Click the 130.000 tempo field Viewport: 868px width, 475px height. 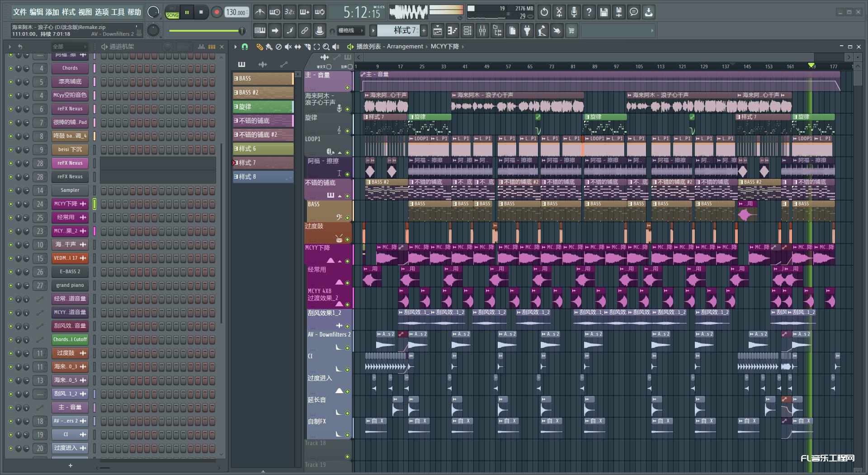[237, 12]
